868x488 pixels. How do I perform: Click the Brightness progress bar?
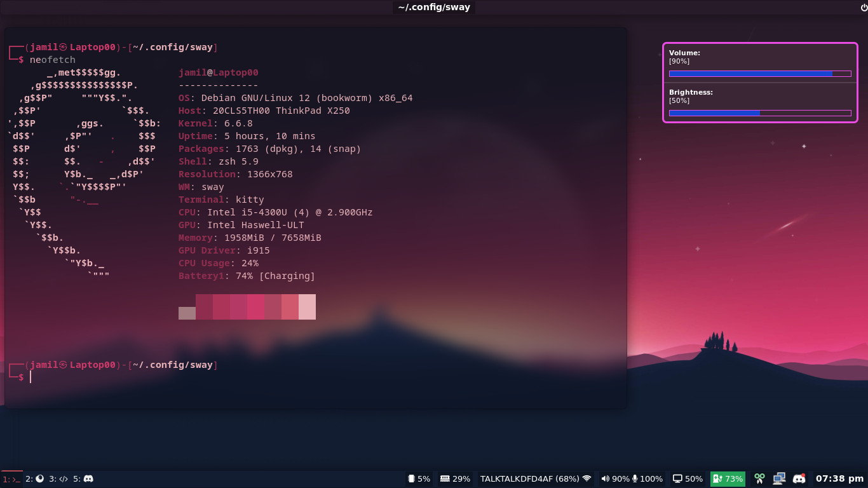coord(760,113)
